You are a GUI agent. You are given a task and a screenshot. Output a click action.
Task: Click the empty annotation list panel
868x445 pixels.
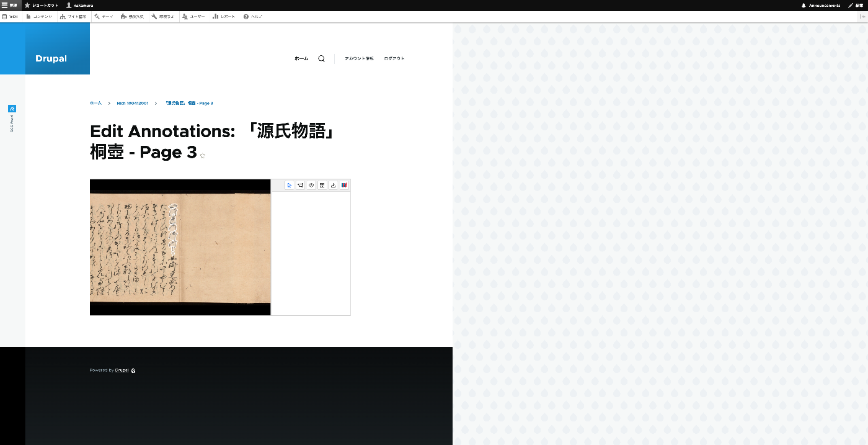pos(311,253)
